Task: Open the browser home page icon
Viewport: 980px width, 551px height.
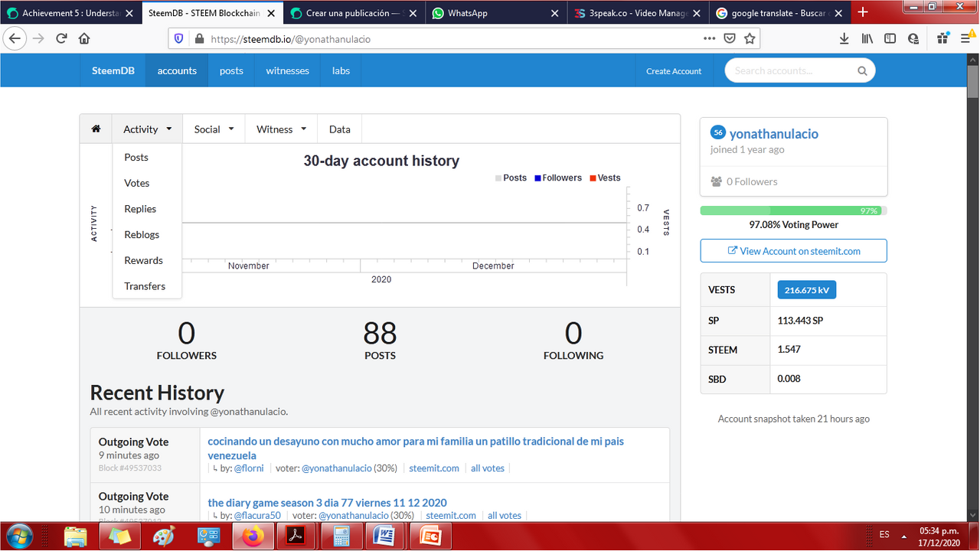Action: pos(84,38)
